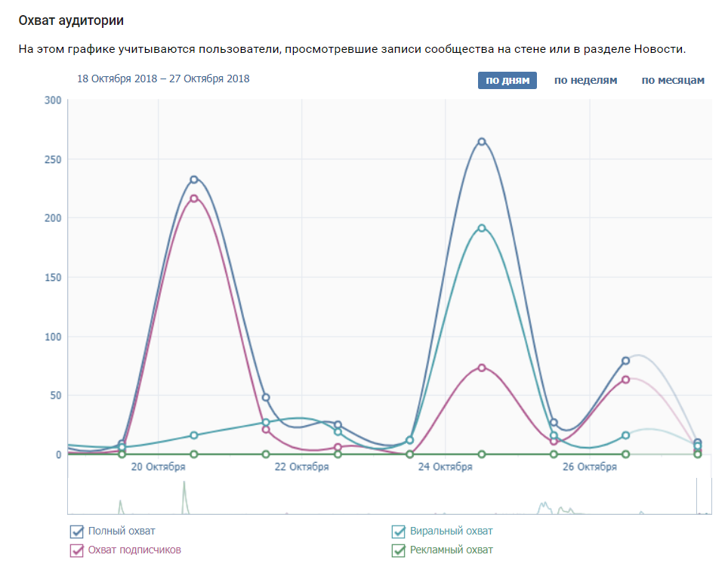Hide «Рекламный охват» via its checkbox

tap(399, 550)
